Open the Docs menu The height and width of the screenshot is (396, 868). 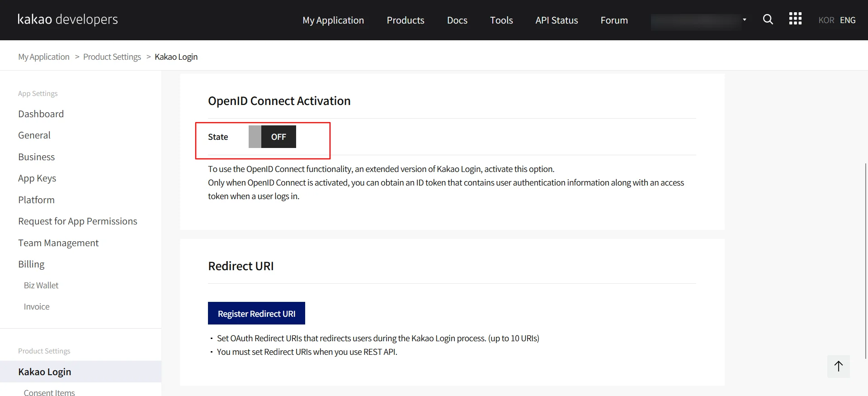click(x=457, y=20)
